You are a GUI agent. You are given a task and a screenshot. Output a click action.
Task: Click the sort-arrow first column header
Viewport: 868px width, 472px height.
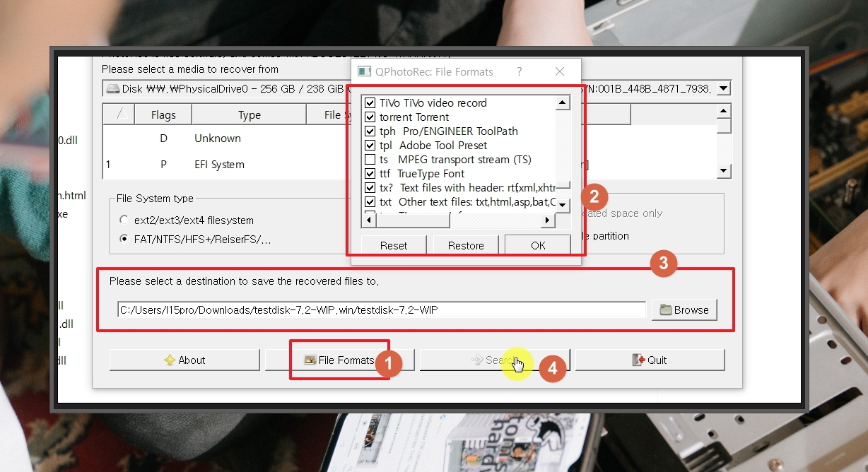pyautogui.click(x=119, y=114)
